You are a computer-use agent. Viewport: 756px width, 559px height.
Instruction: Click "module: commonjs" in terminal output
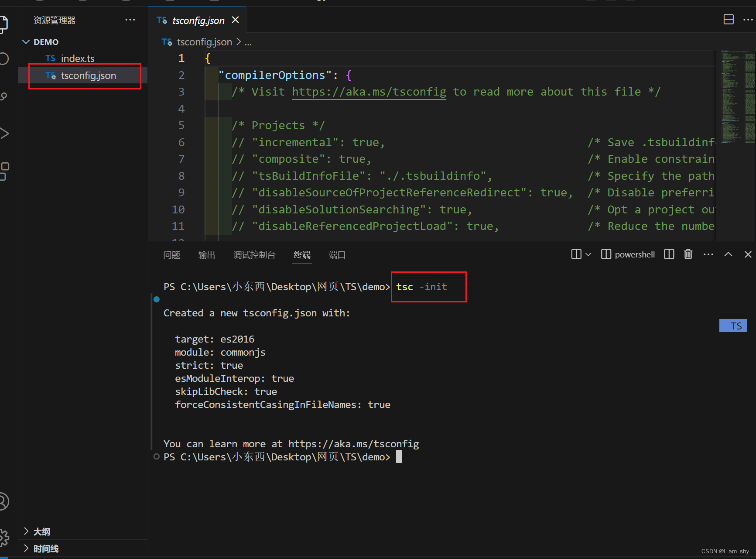220,352
